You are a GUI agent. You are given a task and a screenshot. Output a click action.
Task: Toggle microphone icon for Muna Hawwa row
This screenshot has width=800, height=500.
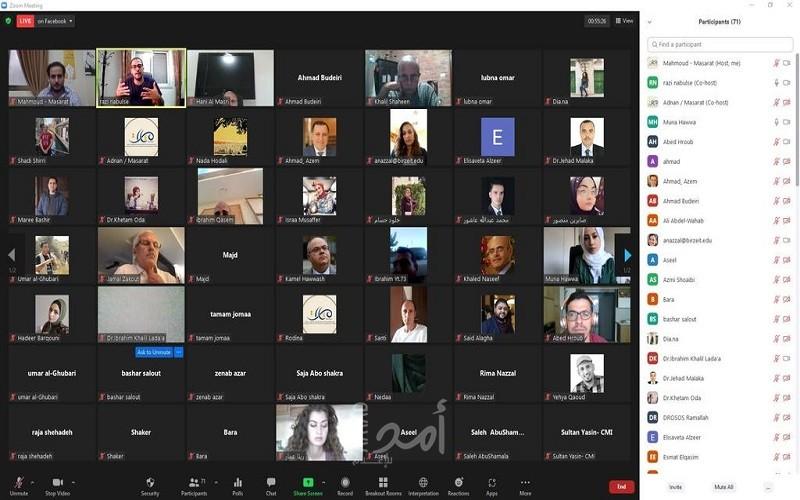point(776,122)
